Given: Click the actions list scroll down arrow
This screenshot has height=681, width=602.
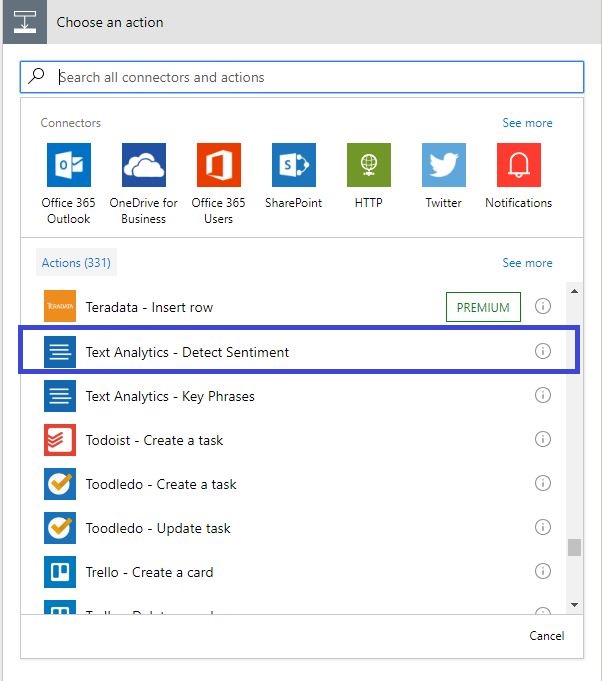Looking at the screenshot, I should point(574,605).
